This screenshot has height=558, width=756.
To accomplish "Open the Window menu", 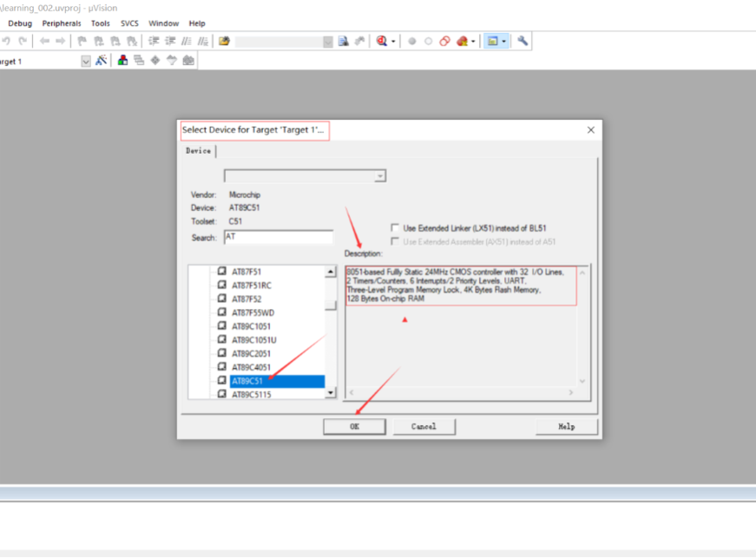I will [x=163, y=23].
